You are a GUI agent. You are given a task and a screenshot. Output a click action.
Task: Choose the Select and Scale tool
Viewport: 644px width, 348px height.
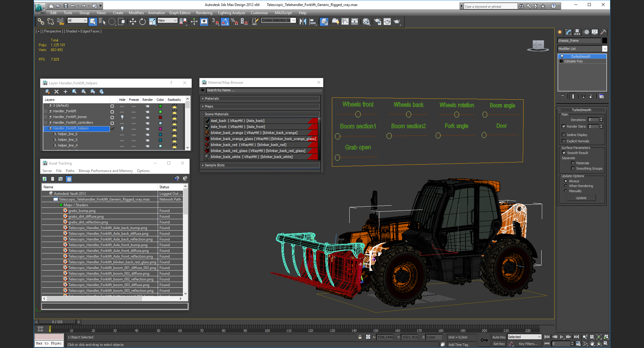tap(152, 21)
